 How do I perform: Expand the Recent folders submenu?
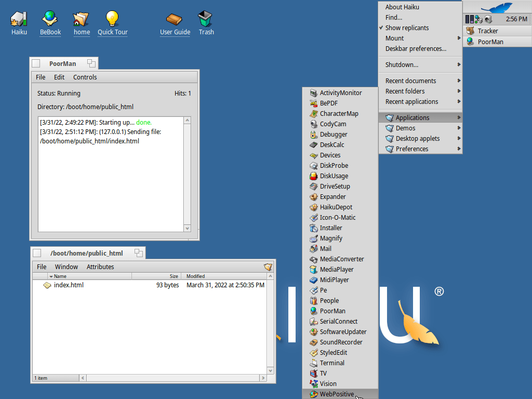pos(420,91)
